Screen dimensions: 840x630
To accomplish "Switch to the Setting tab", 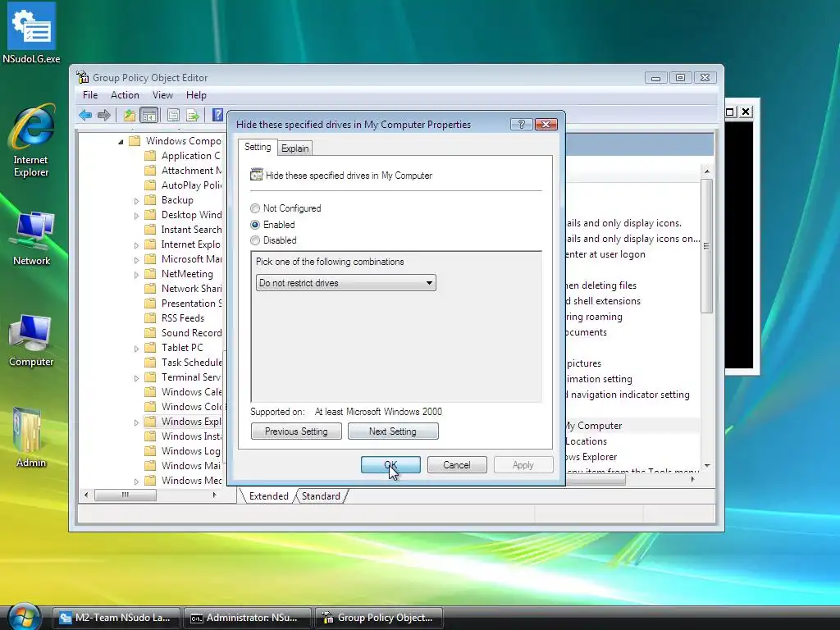I will (258, 147).
